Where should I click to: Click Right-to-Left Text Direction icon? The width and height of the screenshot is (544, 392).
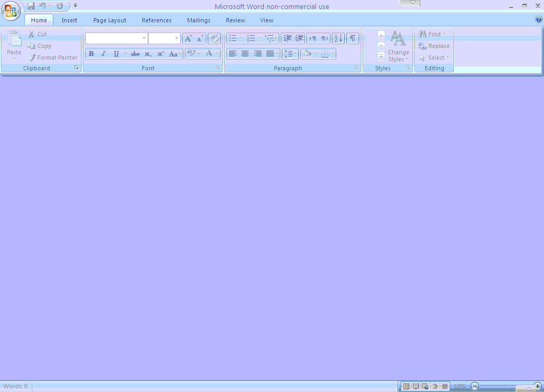click(x=324, y=38)
